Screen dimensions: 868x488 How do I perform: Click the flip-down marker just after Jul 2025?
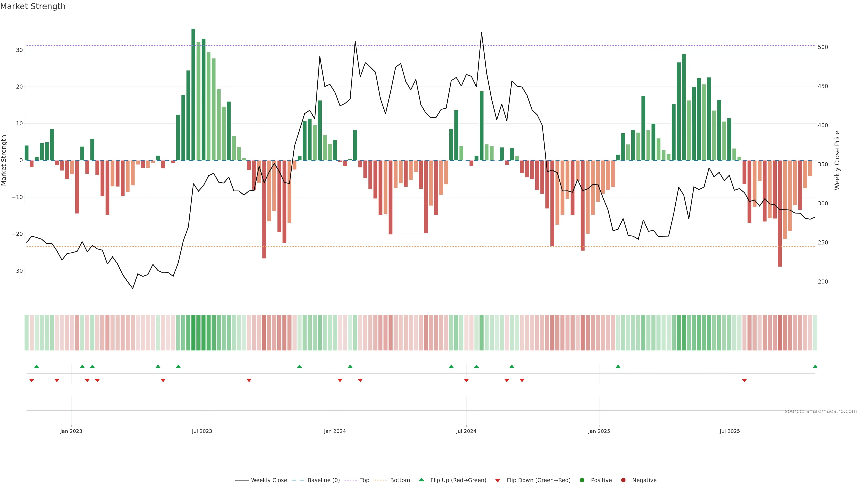pyautogui.click(x=744, y=380)
